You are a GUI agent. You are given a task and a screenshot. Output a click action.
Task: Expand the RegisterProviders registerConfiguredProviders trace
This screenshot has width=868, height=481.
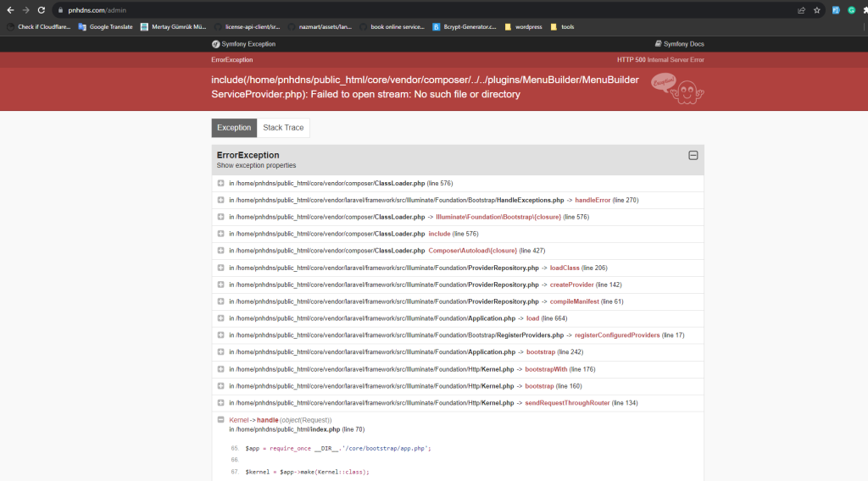(x=221, y=335)
